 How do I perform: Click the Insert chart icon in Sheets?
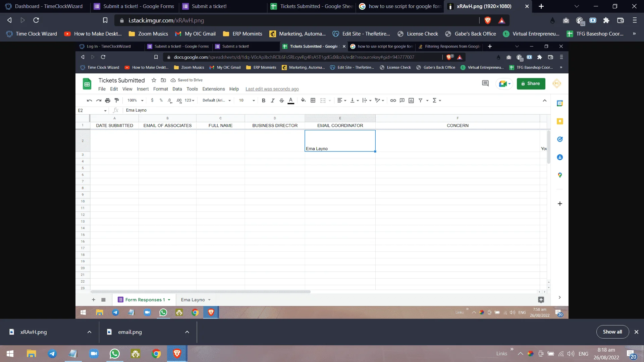click(x=411, y=101)
